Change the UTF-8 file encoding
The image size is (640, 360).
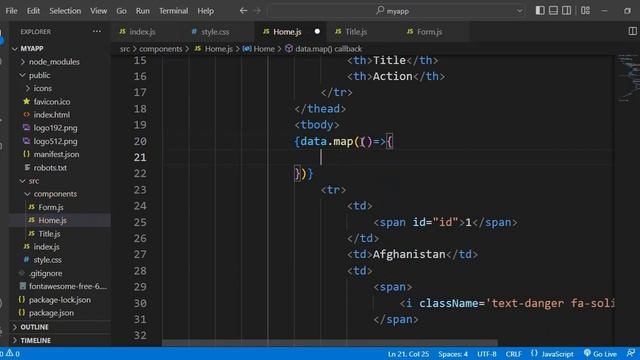[x=487, y=354]
